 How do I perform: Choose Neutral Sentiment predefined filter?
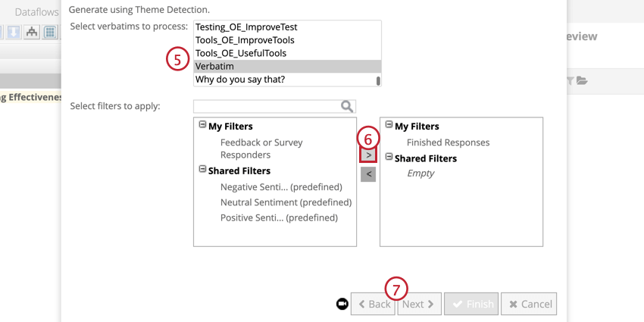click(286, 202)
